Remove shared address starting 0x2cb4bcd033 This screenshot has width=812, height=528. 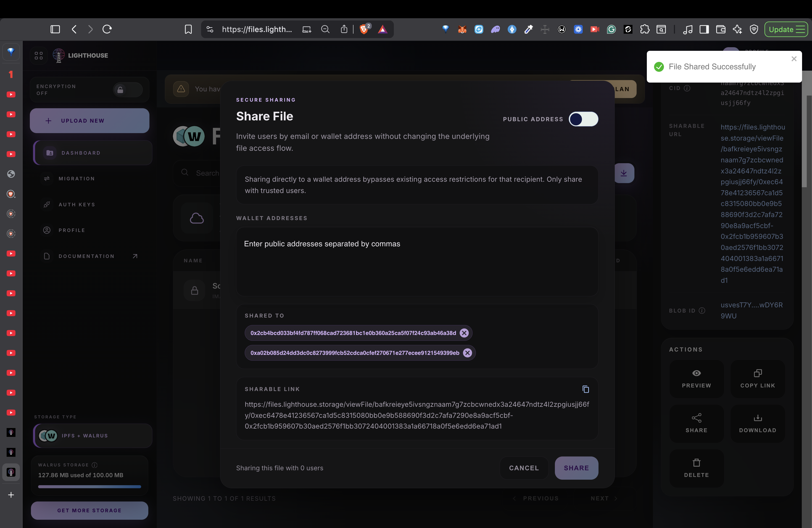coord(464,333)
